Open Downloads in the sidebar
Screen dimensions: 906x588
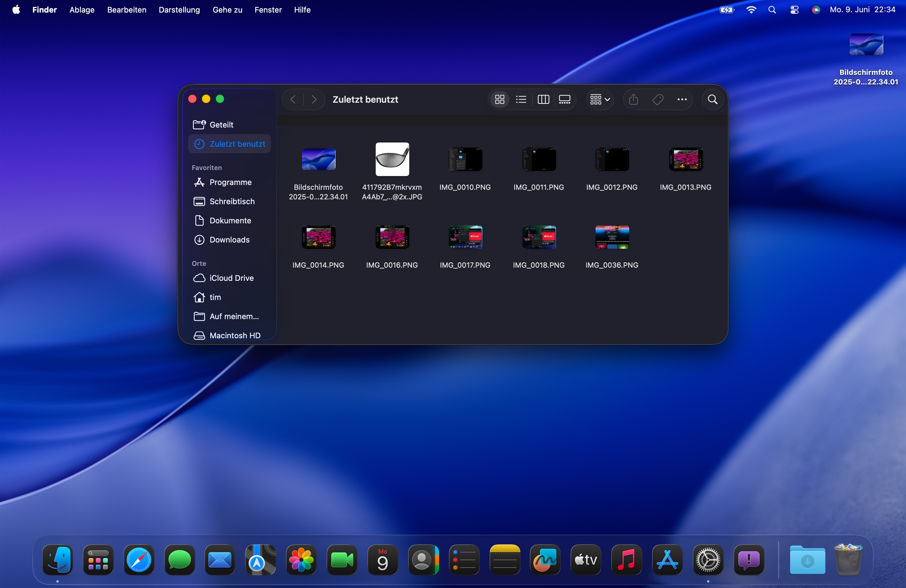click(229, 240)
